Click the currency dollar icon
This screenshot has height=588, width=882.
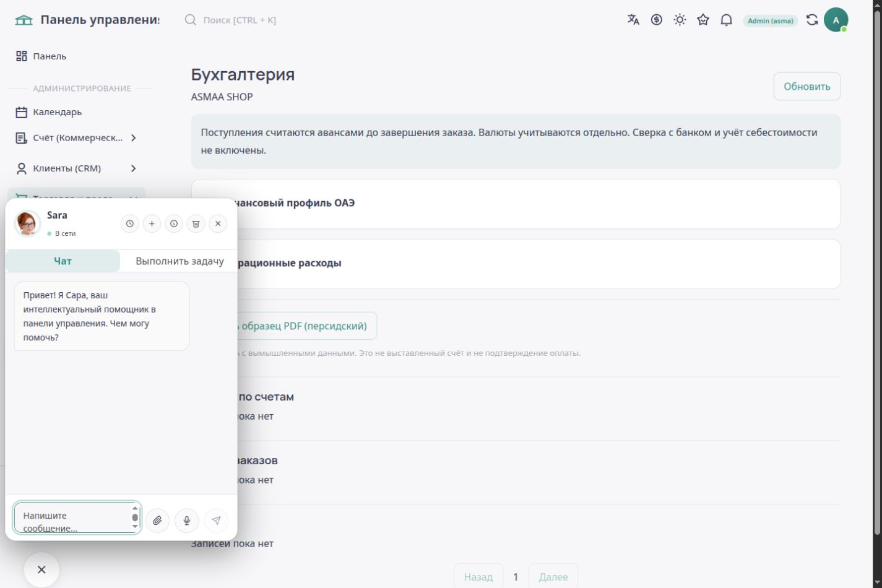[657, 20]
